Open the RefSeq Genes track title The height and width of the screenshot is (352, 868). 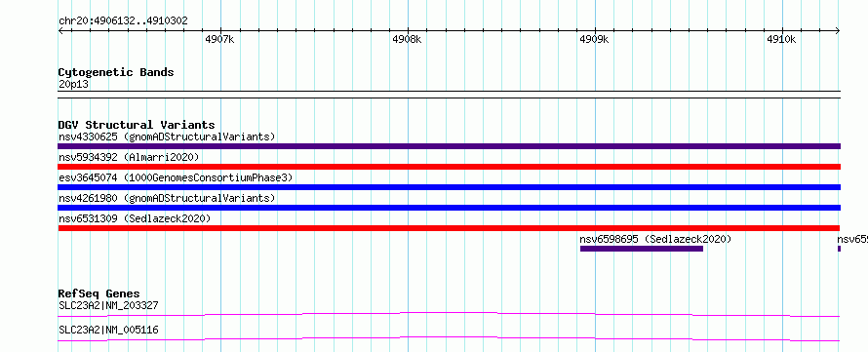tap(99, 293)
